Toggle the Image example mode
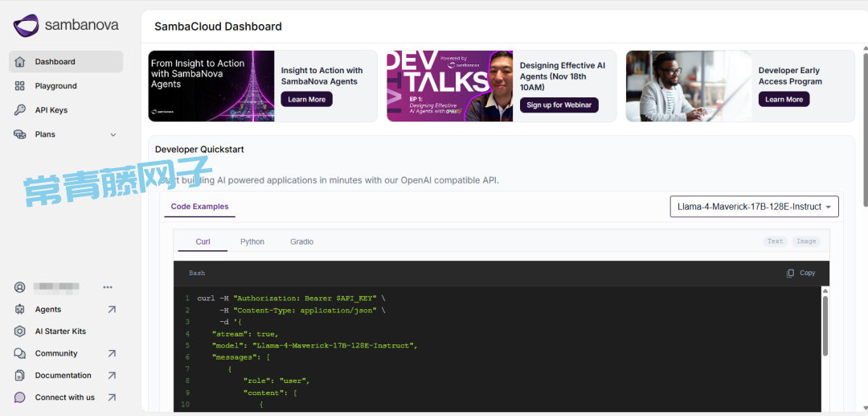 [x=806, y=241]
